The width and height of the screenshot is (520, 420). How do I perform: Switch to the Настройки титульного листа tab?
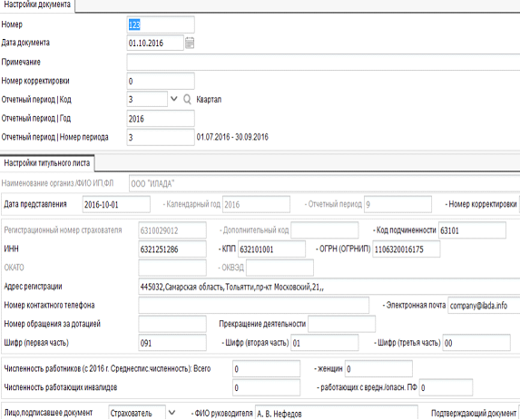click(x=47, y=163)
